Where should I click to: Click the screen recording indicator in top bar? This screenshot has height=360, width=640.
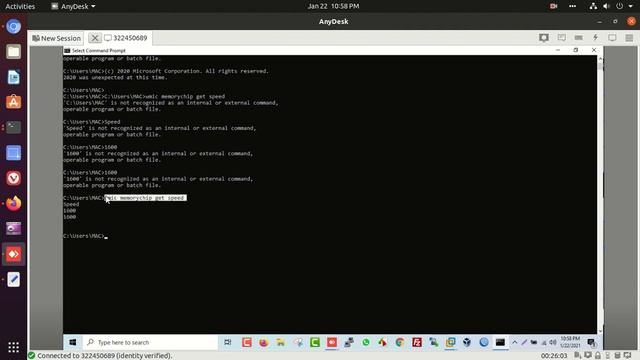click(553, 6)
